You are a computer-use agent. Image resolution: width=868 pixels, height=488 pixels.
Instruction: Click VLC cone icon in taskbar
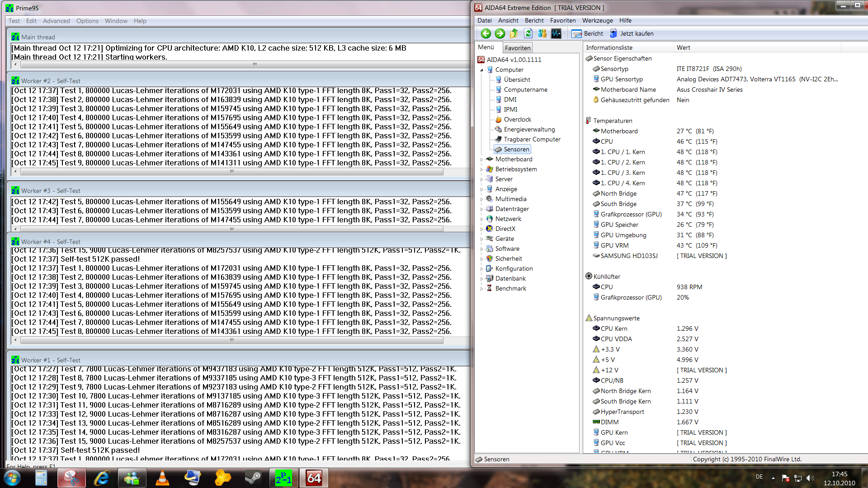162,478
